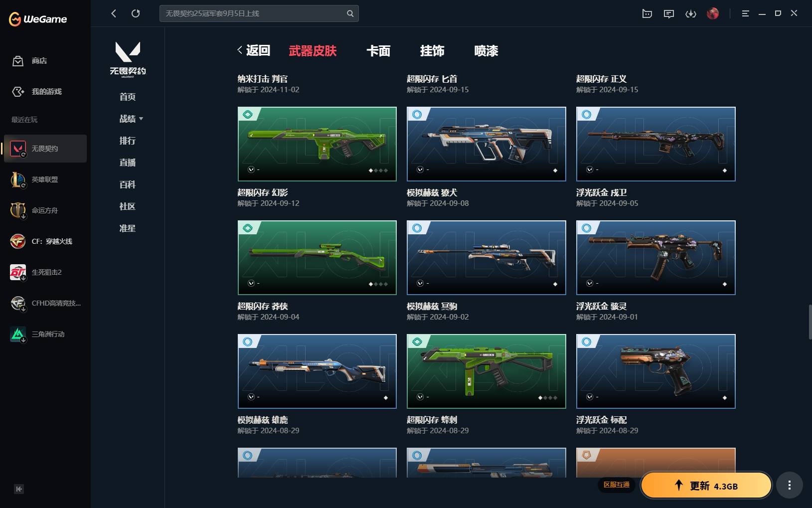Click the 超限闪存 匕首 skin title
Viewport: 812px width, 508px height.
(432, 79)
